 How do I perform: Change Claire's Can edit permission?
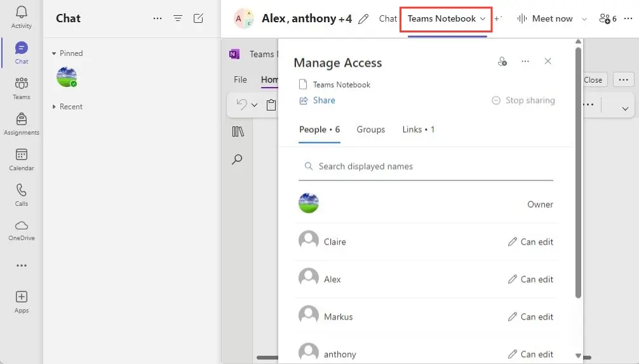530,242
